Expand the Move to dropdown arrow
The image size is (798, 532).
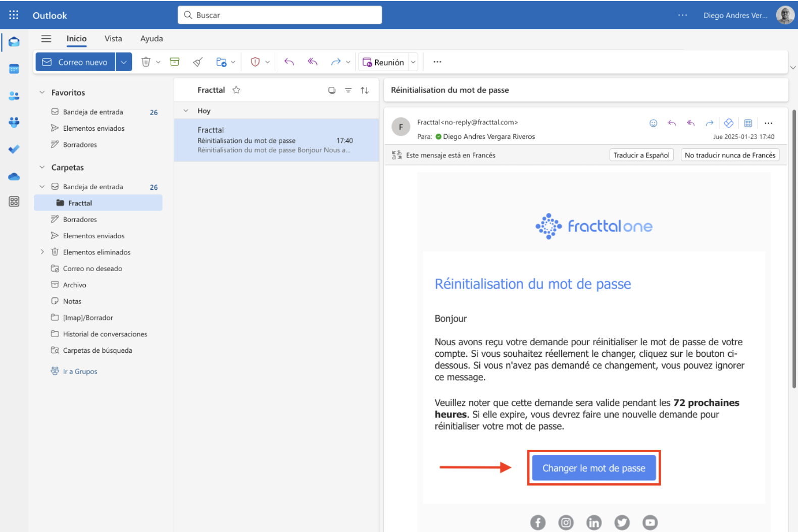(233, 62)
